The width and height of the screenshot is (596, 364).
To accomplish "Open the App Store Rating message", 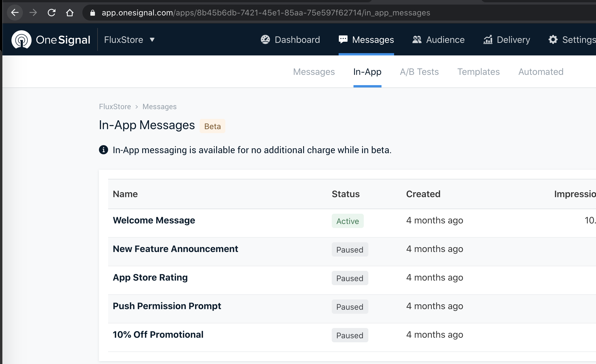I will [x=150, y=277].
